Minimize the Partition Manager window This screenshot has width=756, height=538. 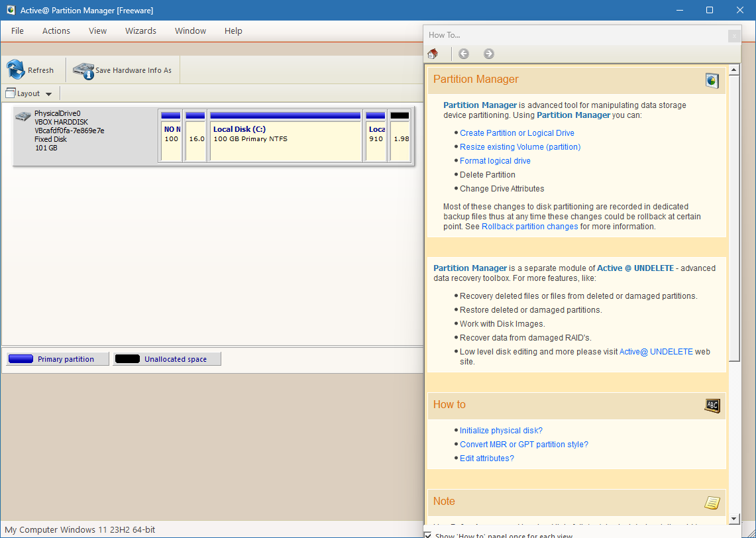pyautogui.click(x=679, y=10)
